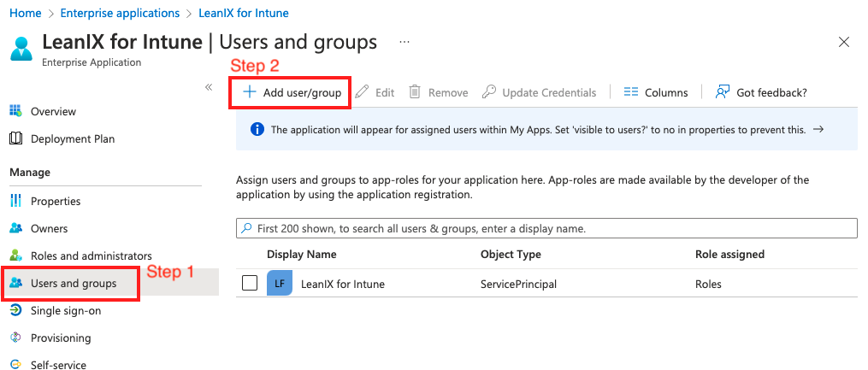The image size is (868, 370).
Task: Click the LeanIX Enterprise Application avatar icon
Action: click(21, 48)
